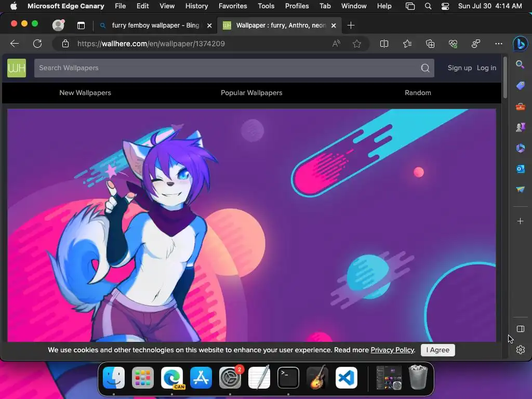The height and width of the screenshot is (399, 532).
Task: Open Search in Edge sidebar
Action: tap(520, 64)
